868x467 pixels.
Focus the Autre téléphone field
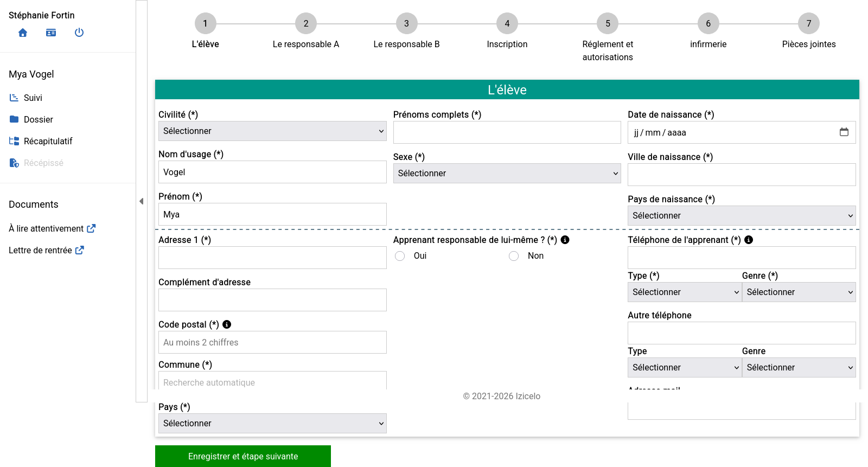point(742,333)
